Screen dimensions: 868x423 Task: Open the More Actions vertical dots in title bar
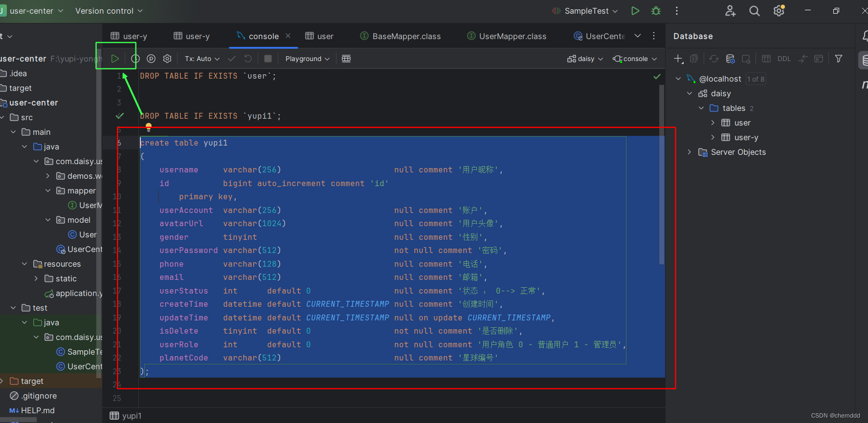pos(677,11)
